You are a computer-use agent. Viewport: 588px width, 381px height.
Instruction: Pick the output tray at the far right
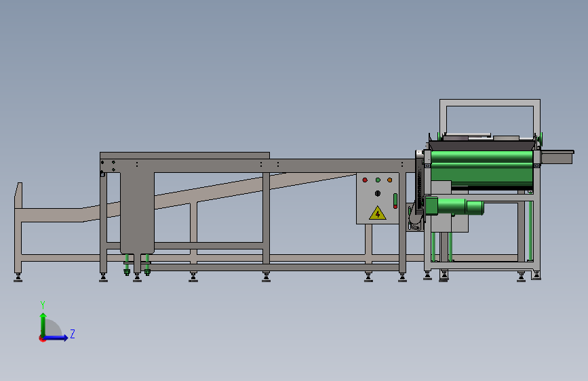point(557,157)
